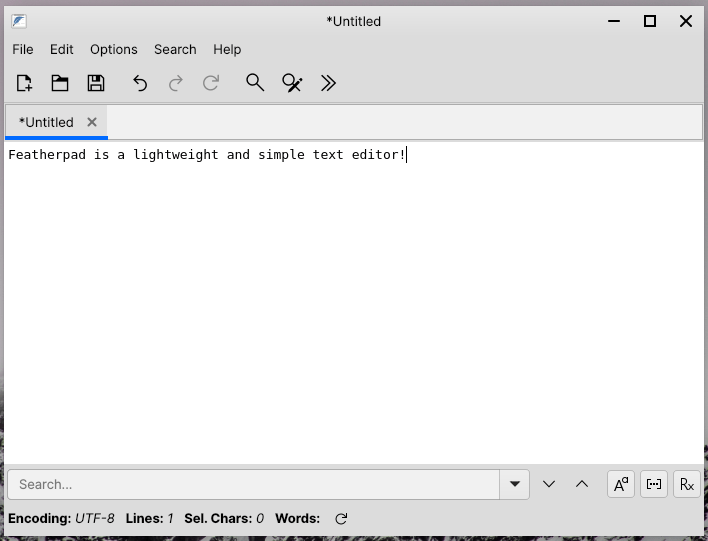The height and width of the screenshot is (541, 708).
Task: Click the New document toolbar icon
Action: pyautogui.click(x=24, y=83)
